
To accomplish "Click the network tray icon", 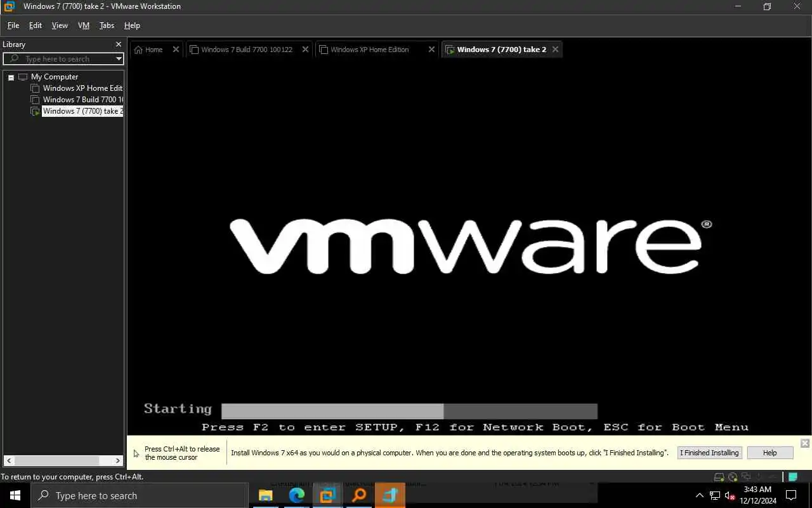I will pos(715,495).
